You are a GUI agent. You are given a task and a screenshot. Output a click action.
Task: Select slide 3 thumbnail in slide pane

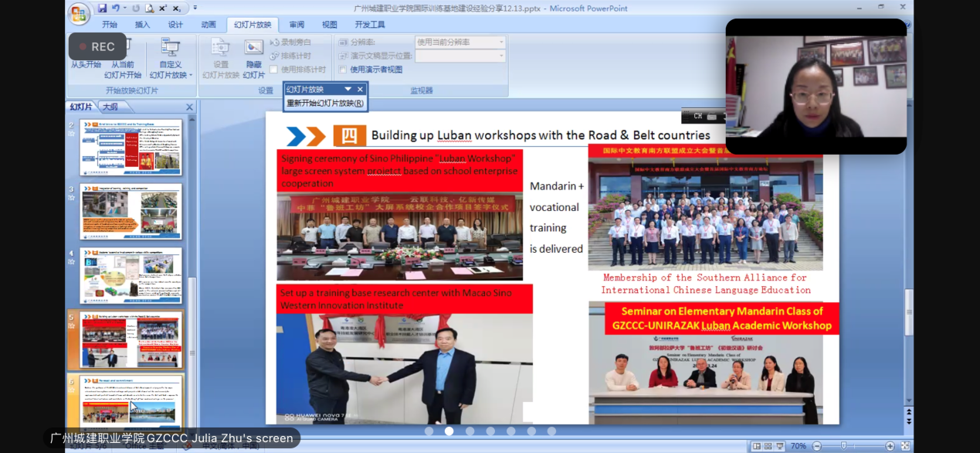point(131,211)
